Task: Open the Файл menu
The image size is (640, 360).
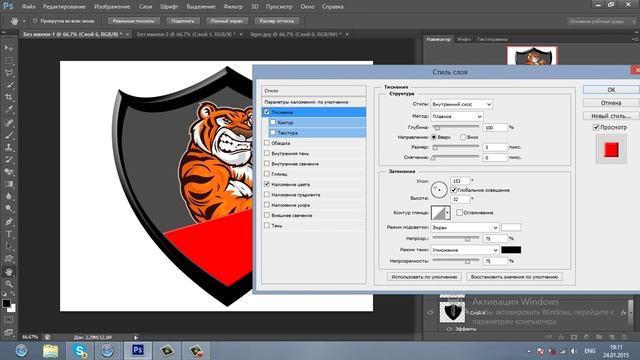Action: click(x=28, y=7)
